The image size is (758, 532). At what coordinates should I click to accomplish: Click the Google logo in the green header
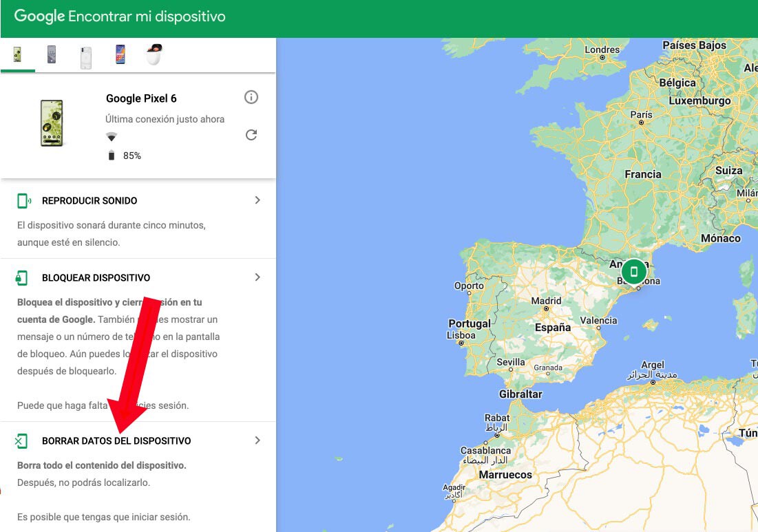[40, 16]
